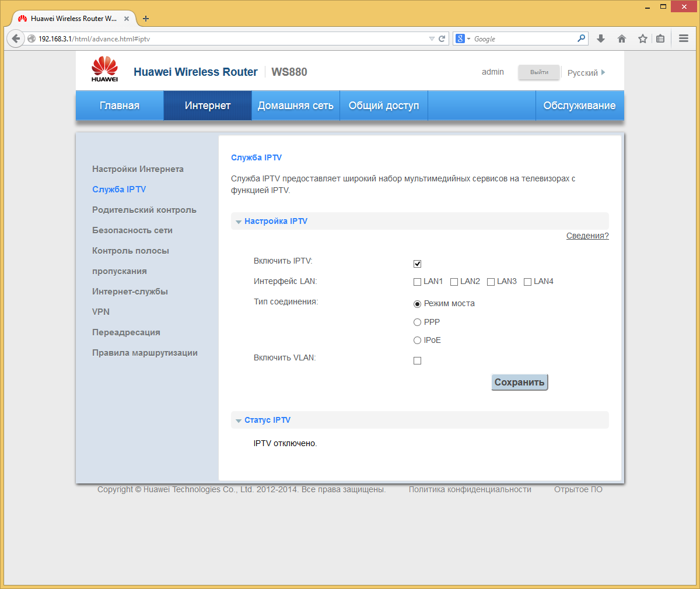Uncheck the Включить IPTV checkbox
The height and width of the screenshot is (589, 700).
[417, 264]
